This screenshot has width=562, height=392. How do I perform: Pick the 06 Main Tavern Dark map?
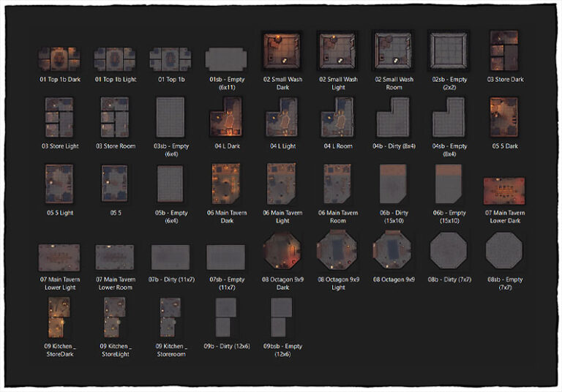tap(226, 184)
